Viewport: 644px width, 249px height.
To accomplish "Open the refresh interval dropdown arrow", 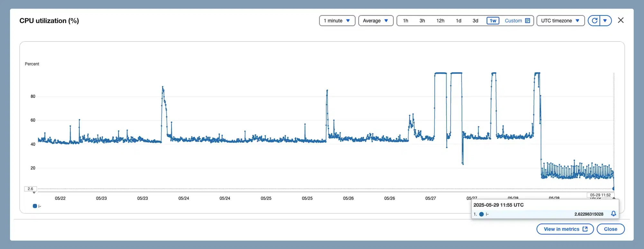I will pos(605,21).
